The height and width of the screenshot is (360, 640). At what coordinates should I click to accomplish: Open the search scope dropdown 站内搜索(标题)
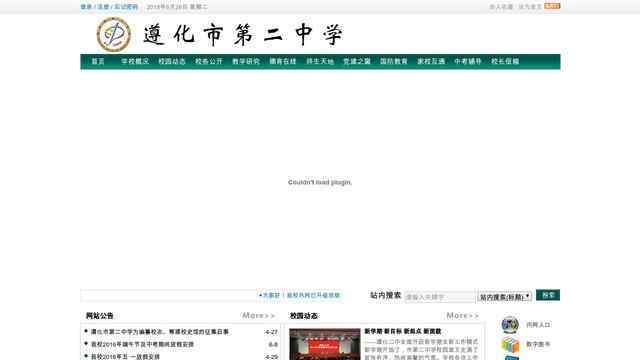(504, 297)
